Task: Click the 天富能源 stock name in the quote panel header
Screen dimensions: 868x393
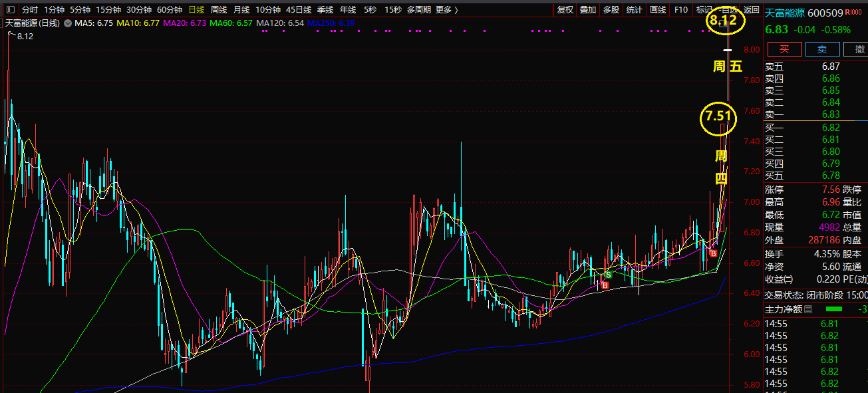Action: (x=784, y=13)
